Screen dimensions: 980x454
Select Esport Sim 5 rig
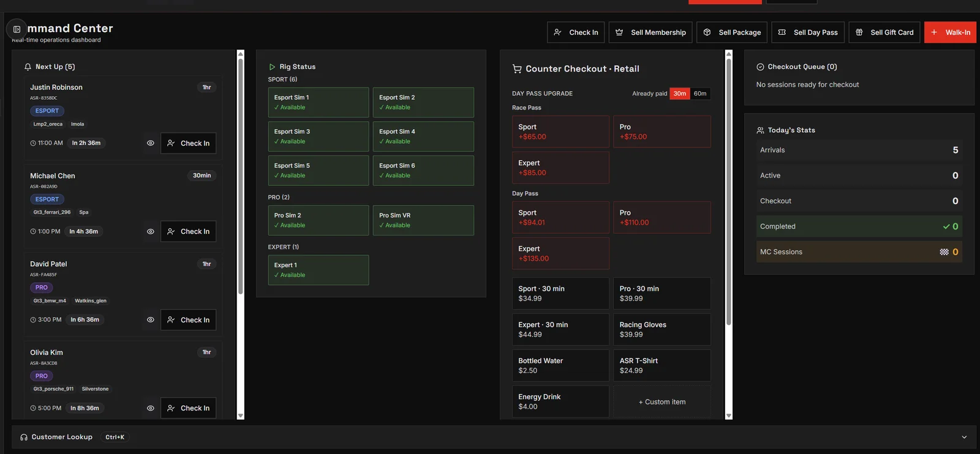pyautogui.click(x=318, y=171)
